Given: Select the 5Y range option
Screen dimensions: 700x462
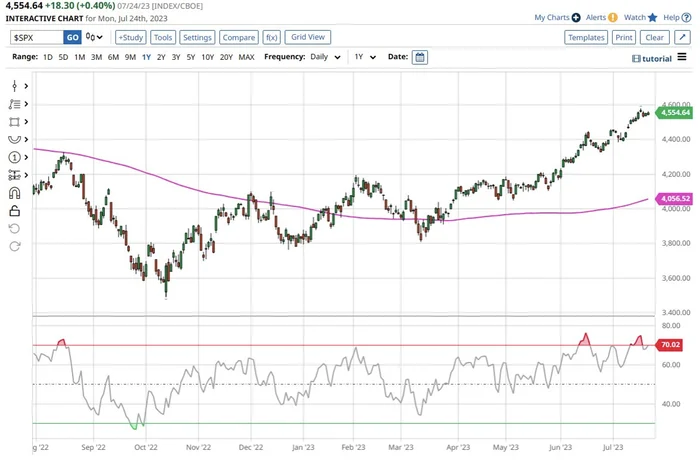Looking at the screenshot, I should (190, 57).
